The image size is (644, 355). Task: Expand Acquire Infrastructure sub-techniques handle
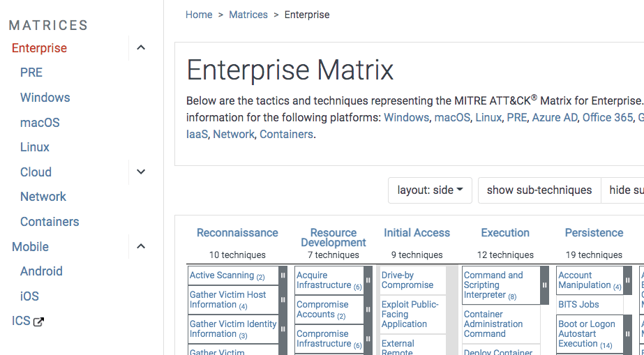368,280
